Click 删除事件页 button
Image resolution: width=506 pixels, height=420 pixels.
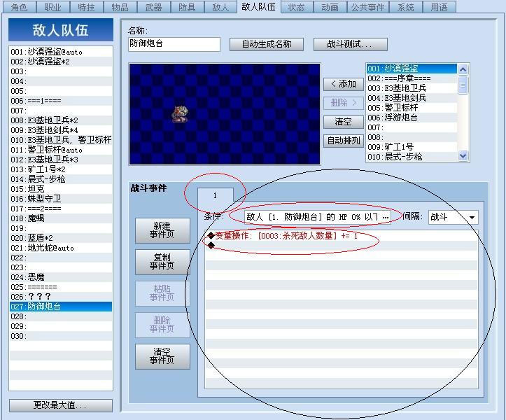point(162,325)
